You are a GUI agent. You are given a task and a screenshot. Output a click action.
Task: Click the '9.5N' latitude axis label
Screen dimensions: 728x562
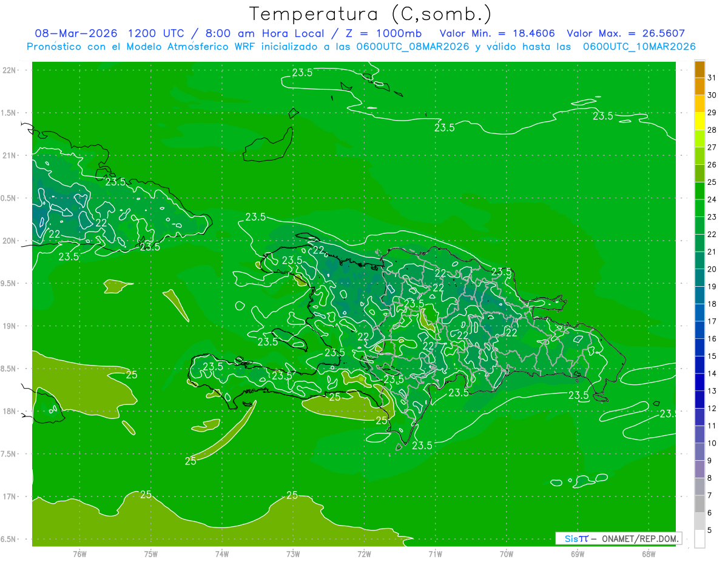(9, 284)
